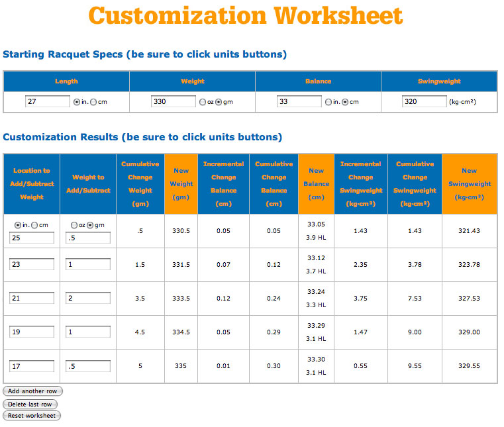This screenshot has height=427, width=504.
Task: Click the New Balance value 33.24
Action: (x=316, y=291)
